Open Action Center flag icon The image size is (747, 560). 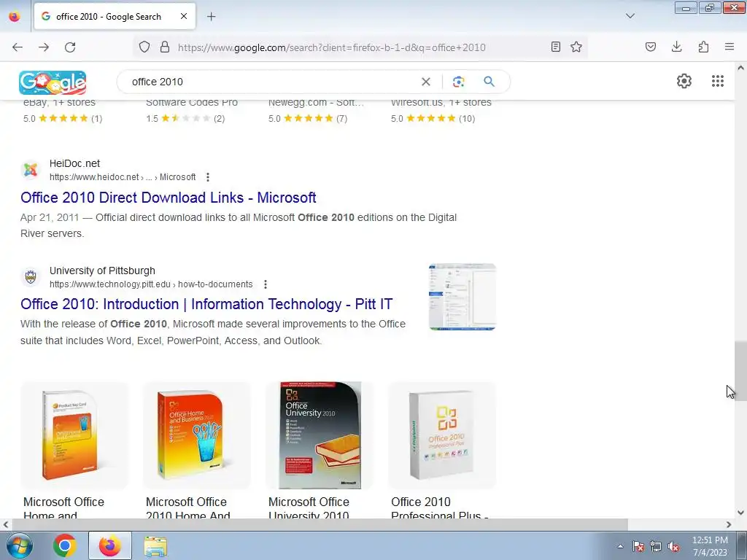click(x=638, y=546)
